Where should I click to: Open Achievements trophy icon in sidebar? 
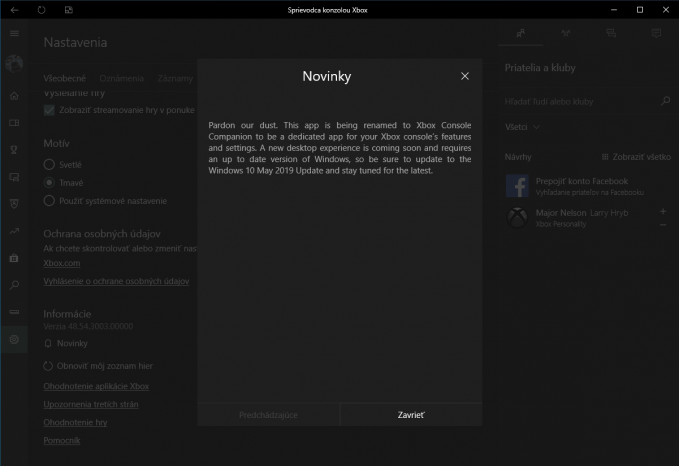click(14, 150)
